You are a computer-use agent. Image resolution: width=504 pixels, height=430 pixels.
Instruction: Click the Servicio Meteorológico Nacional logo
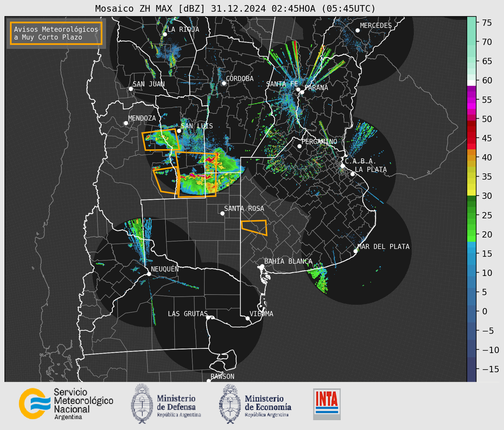pos(66,404)
